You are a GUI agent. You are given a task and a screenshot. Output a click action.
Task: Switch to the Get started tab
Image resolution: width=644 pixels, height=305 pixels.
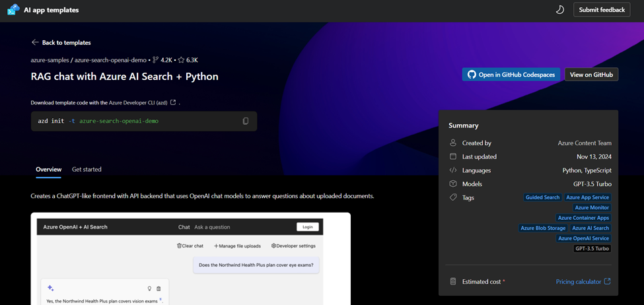[87, 169]
